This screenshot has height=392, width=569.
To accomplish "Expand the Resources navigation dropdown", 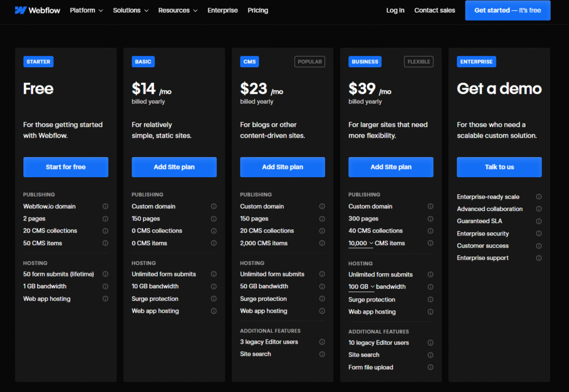I will (x=178, y=11).
